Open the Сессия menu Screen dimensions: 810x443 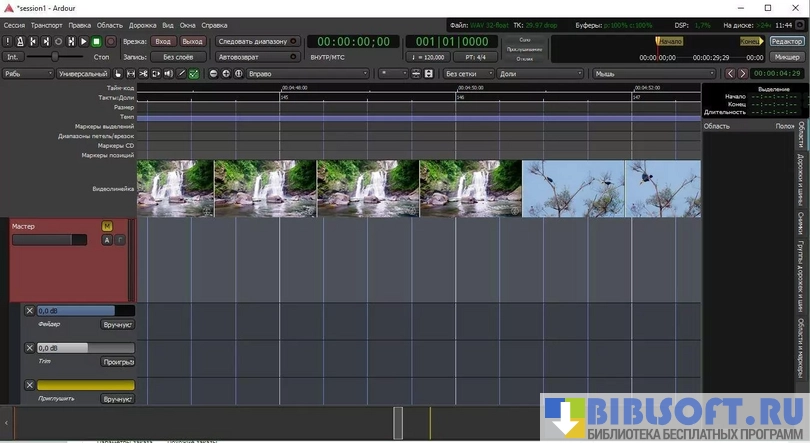[x=14, y=24]
